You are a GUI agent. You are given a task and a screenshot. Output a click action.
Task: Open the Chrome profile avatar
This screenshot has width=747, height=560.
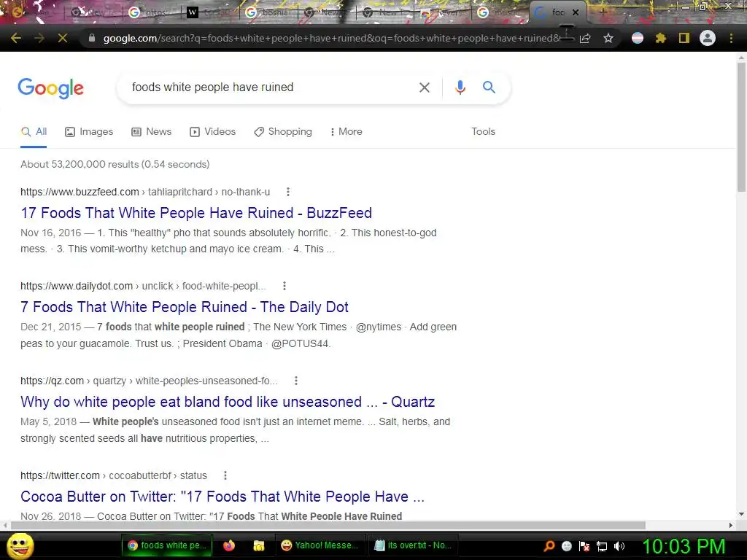(x=708, y=38)
